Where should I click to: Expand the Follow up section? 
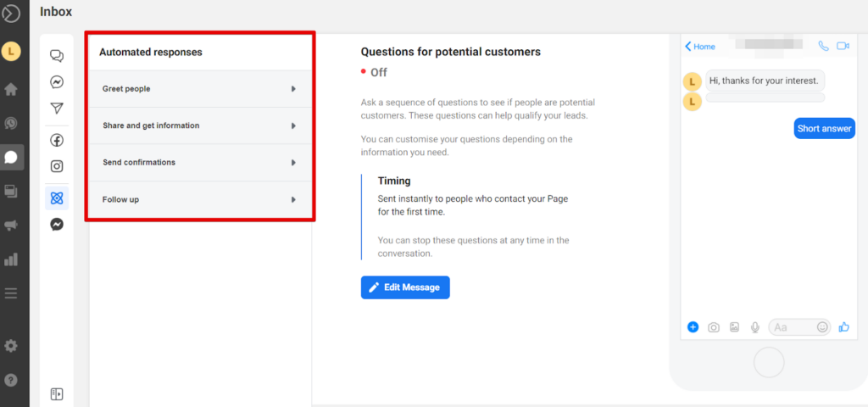tap(199, 199)
